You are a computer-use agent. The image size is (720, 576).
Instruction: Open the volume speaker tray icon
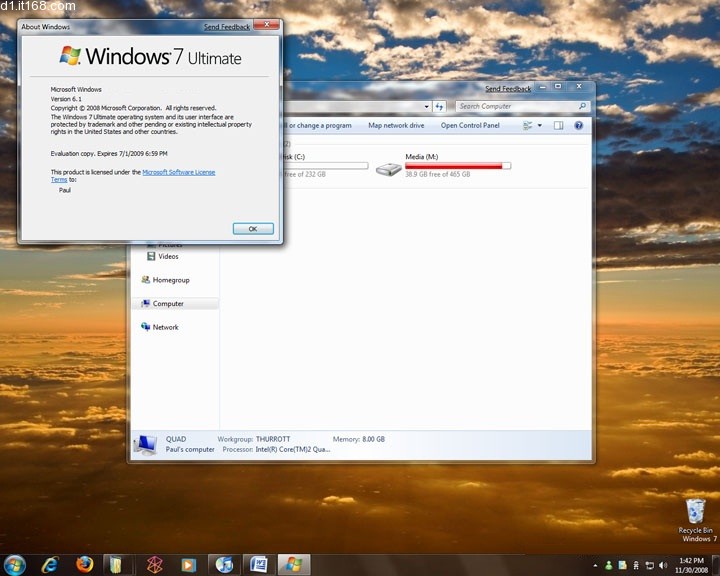(663, 565)
